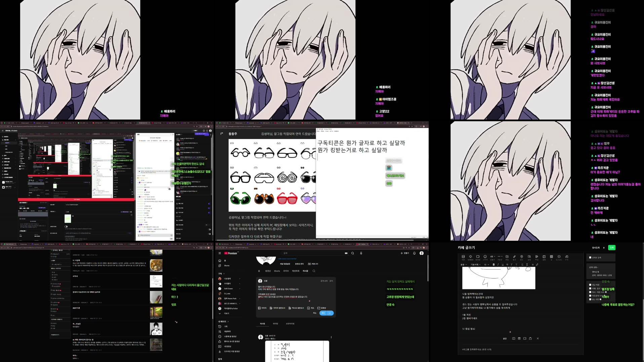This screenshot has width=644, height=362.
Task: Open dropdown arrow next to blue 게시 button
Action: coord(330,313)
